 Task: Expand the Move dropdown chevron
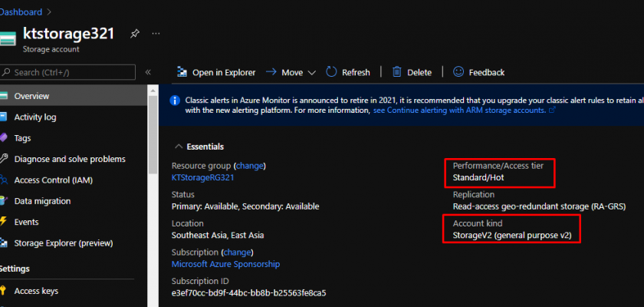312,73
